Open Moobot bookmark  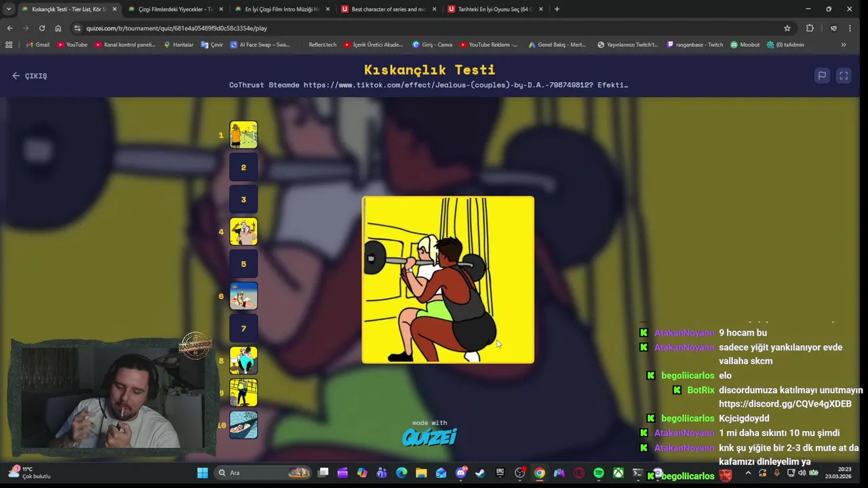click(x=745, y=45)
